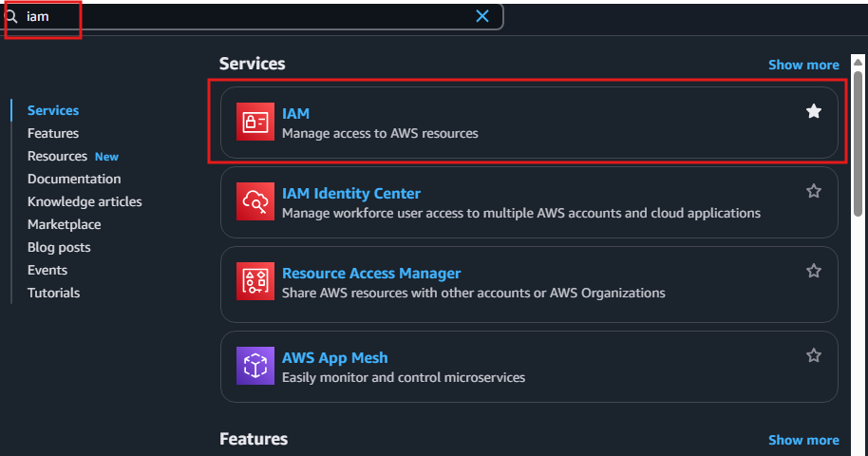Click 'Manage workforce user access' description
The height and width of the screenshot is (456, 868).
[521, 213]
